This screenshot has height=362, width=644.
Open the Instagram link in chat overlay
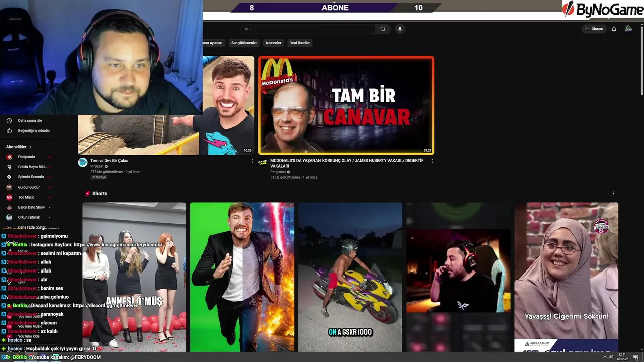(118, 245)
